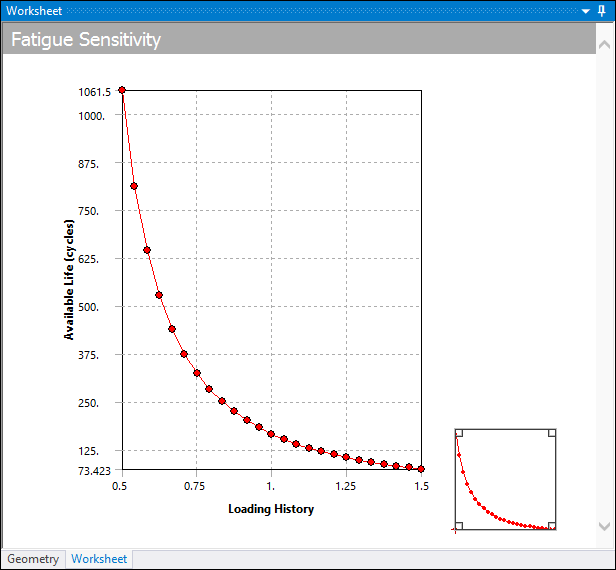The width and height of the screenshot is (616, 570).
Task: Click thumbnail top-left corner handle
Action: pyautogui.click(x=459, y=433)
